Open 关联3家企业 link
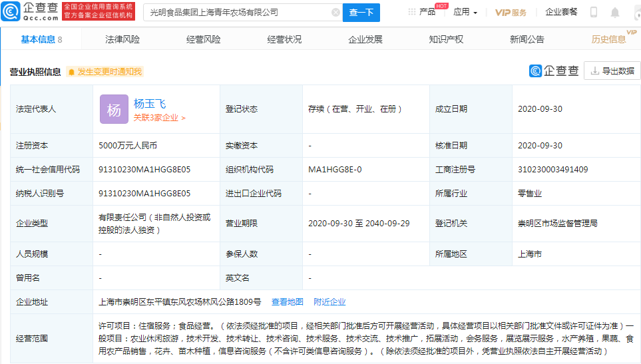 pyautogui.click(x=160, y=118)
